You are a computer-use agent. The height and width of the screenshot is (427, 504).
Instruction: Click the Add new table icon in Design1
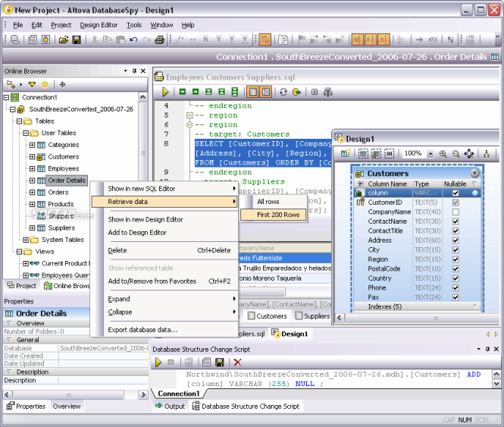pos(346,154)
